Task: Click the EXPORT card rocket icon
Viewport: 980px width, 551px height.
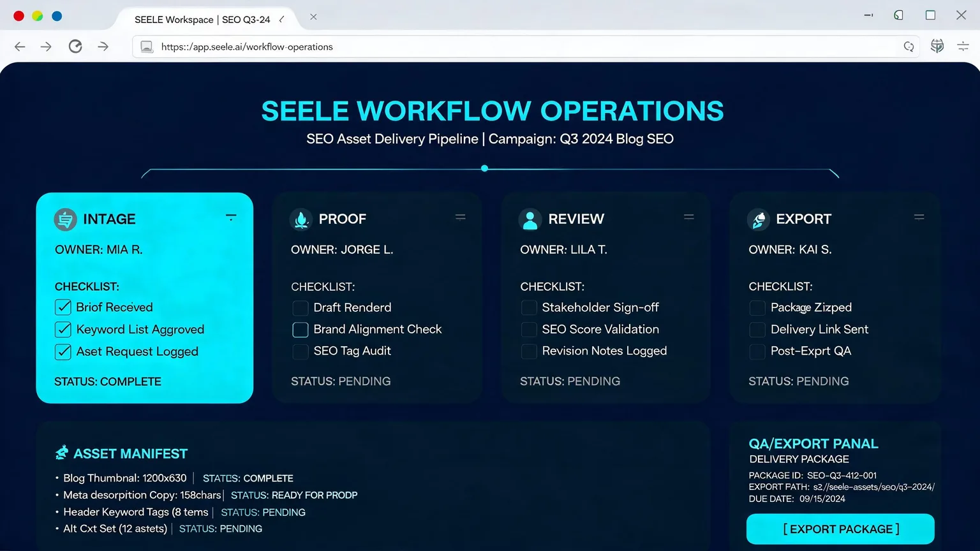Action: (759, 219)
